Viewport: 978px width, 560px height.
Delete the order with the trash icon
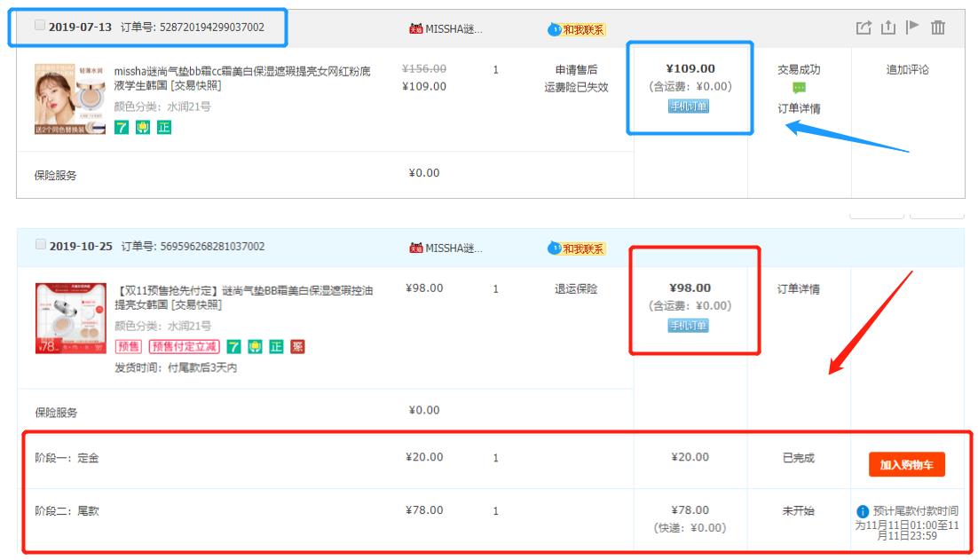click(937, 28)
